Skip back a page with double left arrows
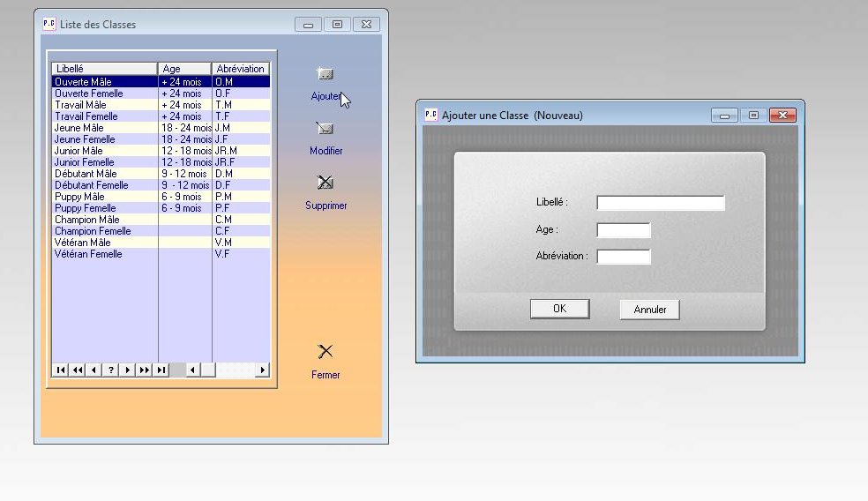868x501 pixels. (x=77, y=370)
